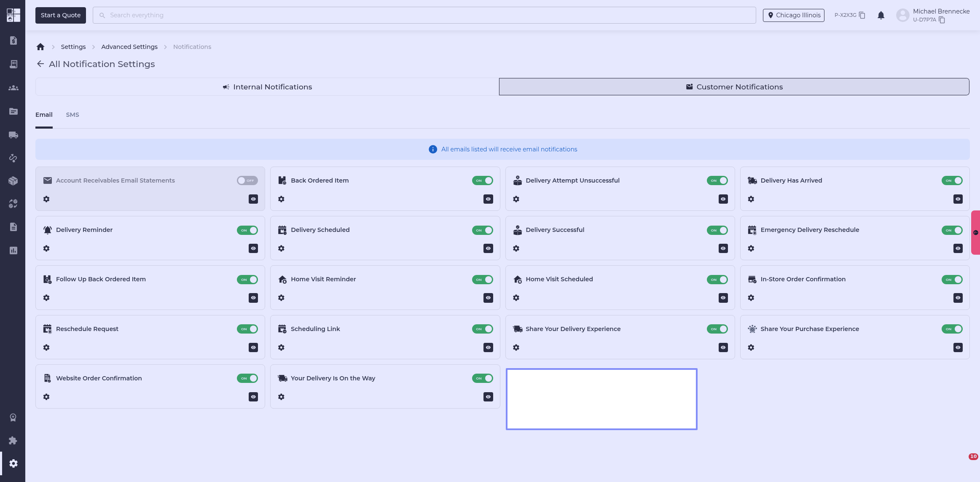Preview Delivery Reminder email with eye icon
The width and height of the screenshot is (980, 482).
click(253, 248)
